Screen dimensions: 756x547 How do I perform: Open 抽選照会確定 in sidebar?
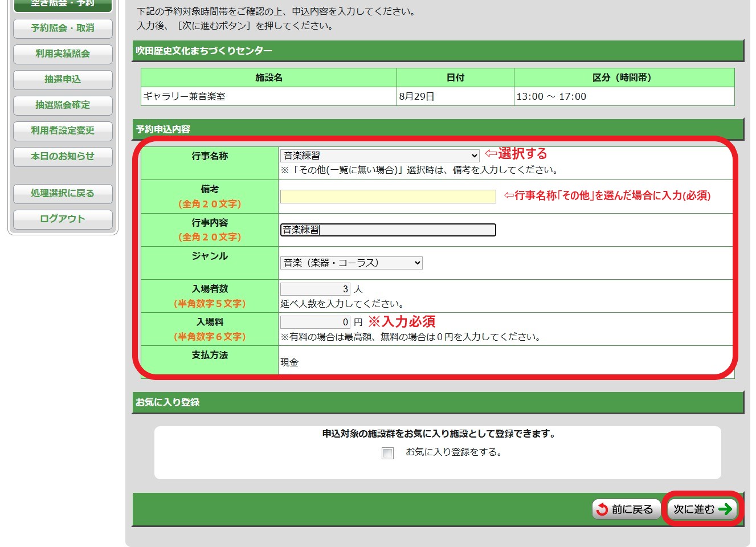[63, 105]
